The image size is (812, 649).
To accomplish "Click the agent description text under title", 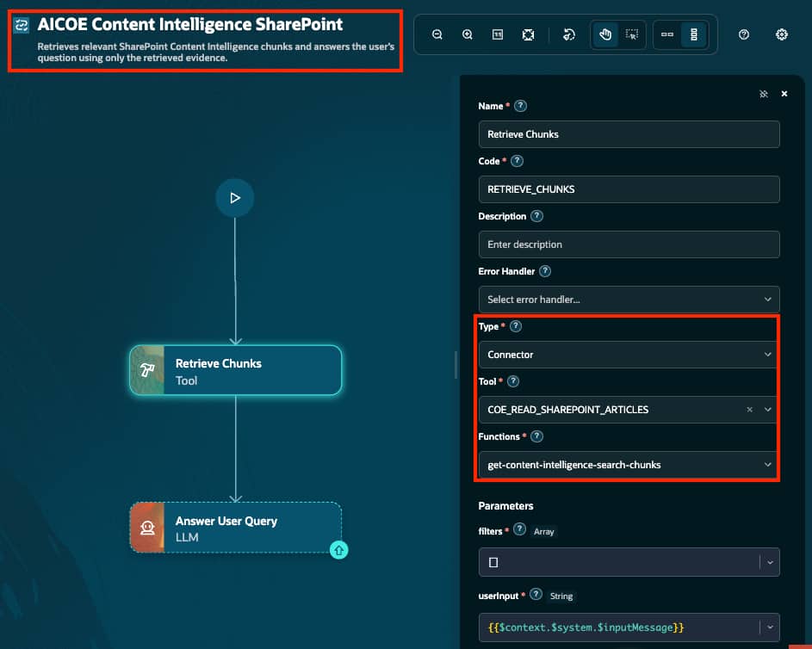I will pos(215,52).
